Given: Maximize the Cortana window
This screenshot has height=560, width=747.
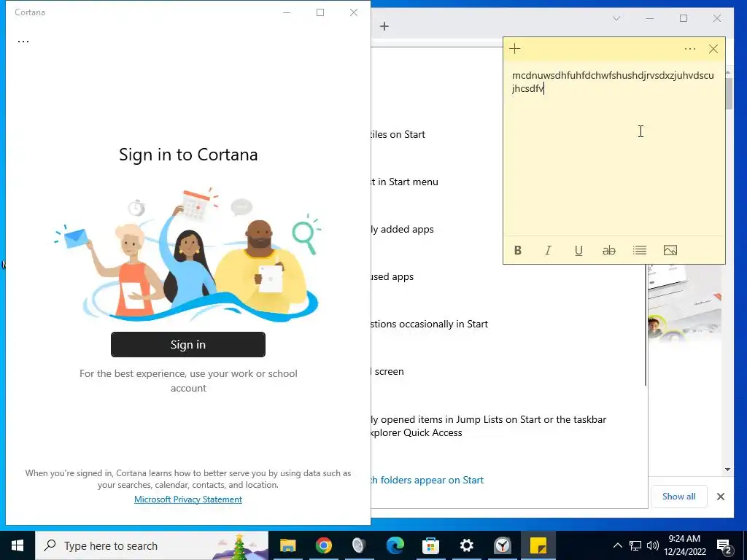Looking at the screenshot, I should [320, 12].
